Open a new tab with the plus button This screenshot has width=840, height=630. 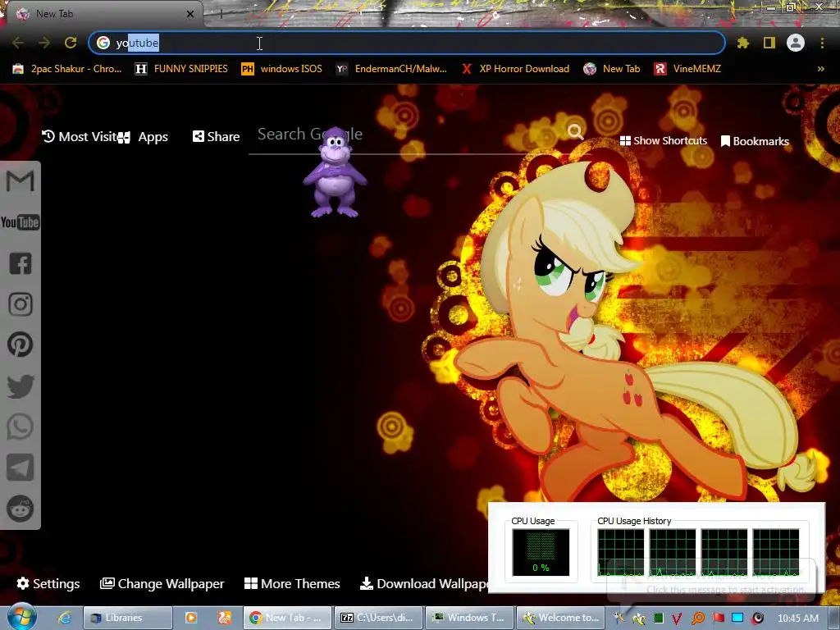tap(221, 15)
